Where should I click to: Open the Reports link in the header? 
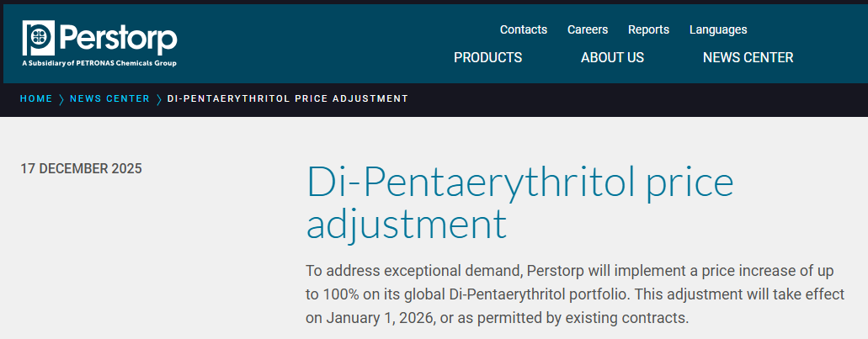pyautogui.click(x=648, y=29)
